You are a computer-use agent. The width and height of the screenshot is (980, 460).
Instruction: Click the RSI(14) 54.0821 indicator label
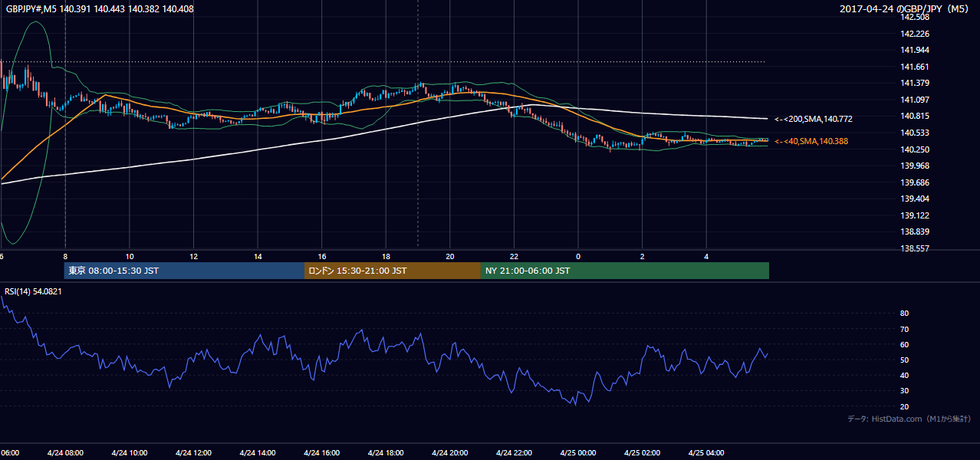pyautogui.click(x=33, y=291)
